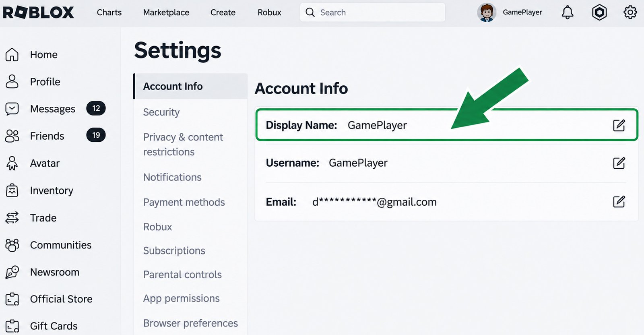Click the Friends badge showing 19
The image size is (644, 335).
click(96, 135)
